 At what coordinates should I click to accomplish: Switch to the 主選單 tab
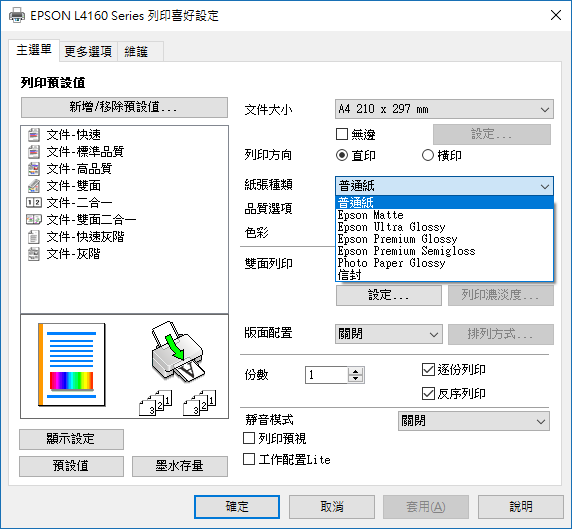pyautogui.click(x=34, y=50)
